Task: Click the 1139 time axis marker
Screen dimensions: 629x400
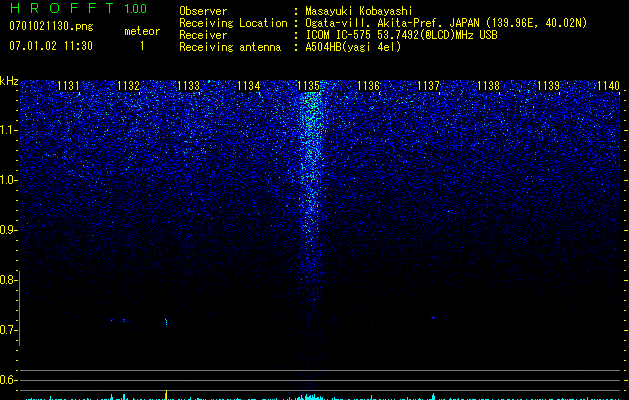Action: 548,86
